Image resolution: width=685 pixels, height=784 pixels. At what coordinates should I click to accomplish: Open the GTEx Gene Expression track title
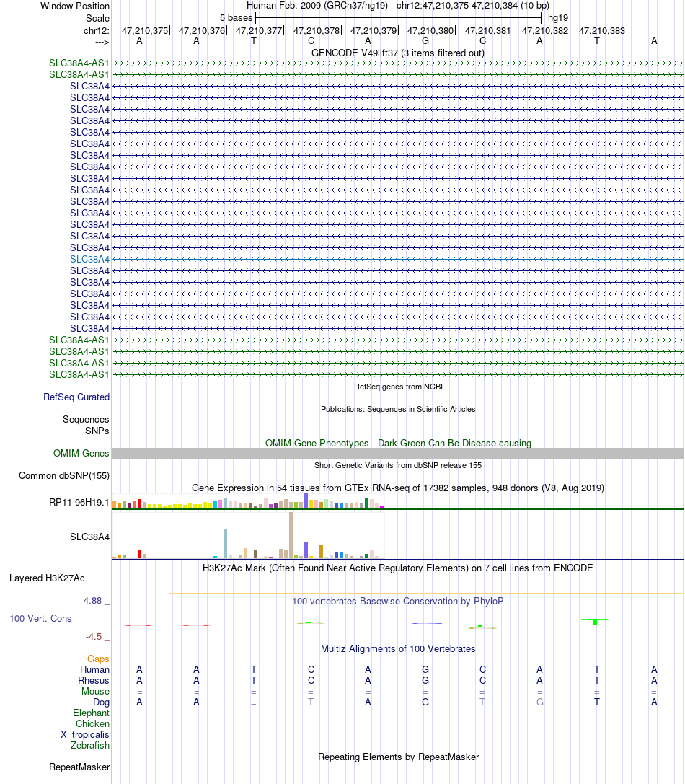click(398, 488)
